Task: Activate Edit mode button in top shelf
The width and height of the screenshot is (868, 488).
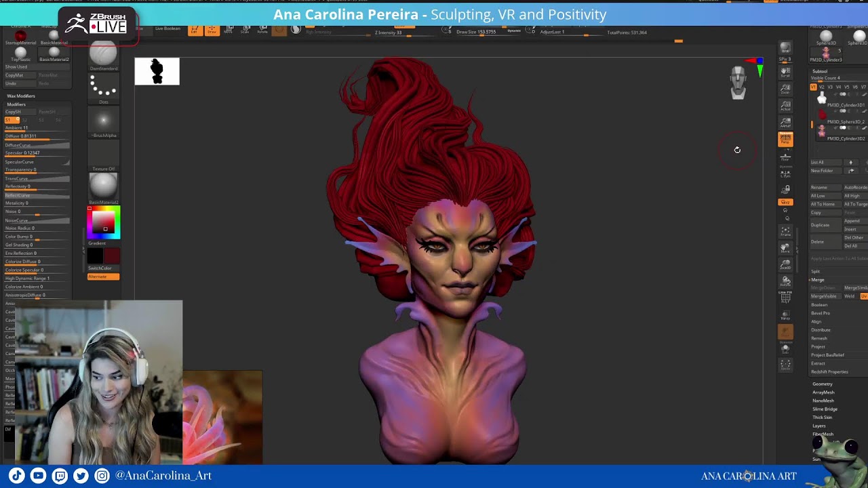Action: (x=194, y=30)
